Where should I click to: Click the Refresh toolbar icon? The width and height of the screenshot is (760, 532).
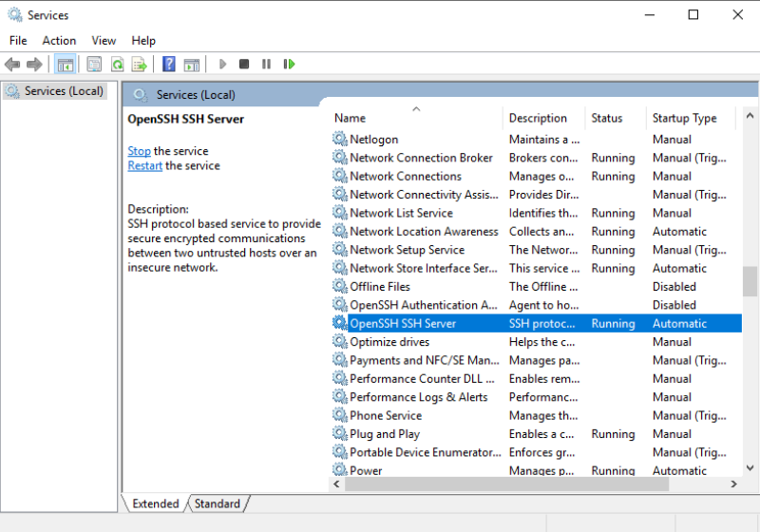(117, 64)
